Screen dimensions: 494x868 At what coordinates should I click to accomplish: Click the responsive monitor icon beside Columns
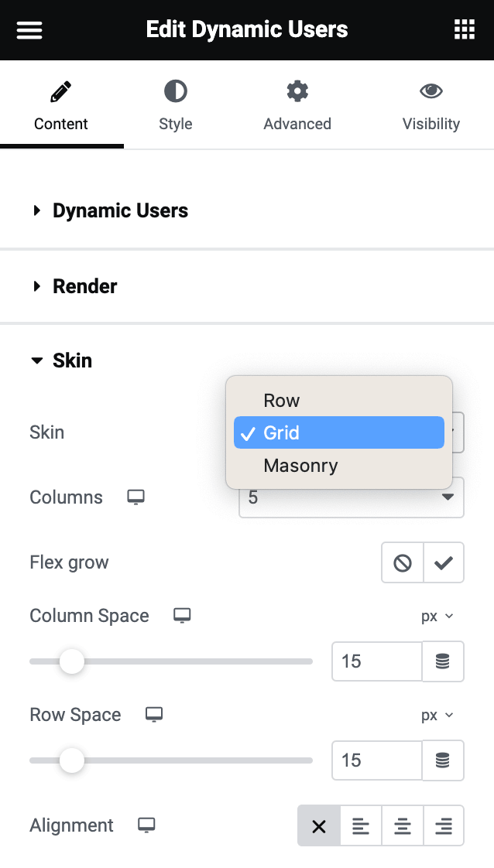tap(136, 497)
